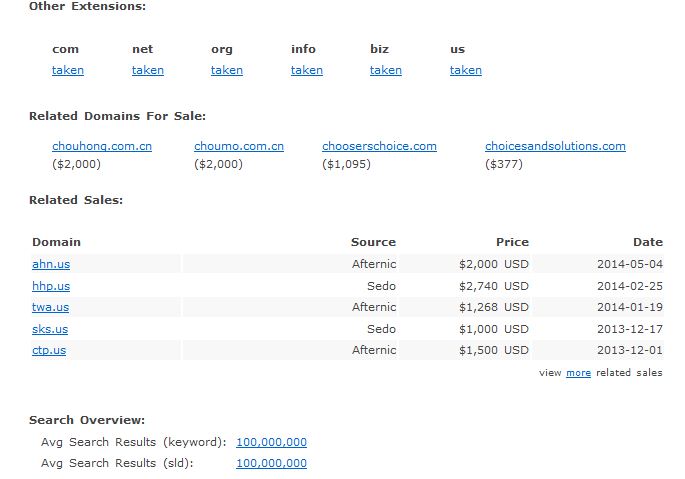Image resolution: width=685 pixels, height=479 pixels.
Task: Open the 'taken' link under net
Action: click(x=147, y=70)
